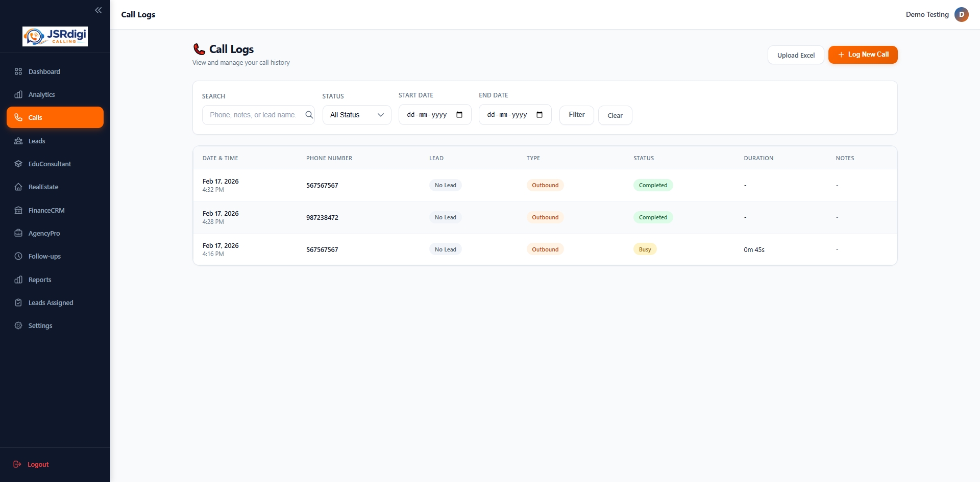Click the RealEstate house icon

point(18,187)
